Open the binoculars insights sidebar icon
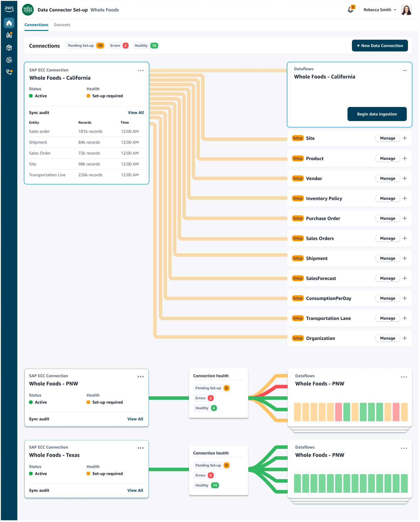The width and height of the screenshot is (420, 522). [9, 35]
